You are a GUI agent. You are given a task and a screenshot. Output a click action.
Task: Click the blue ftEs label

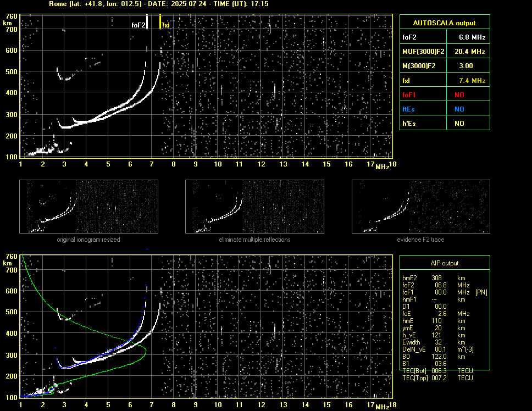pyautogui.click(x=408, y=109)
